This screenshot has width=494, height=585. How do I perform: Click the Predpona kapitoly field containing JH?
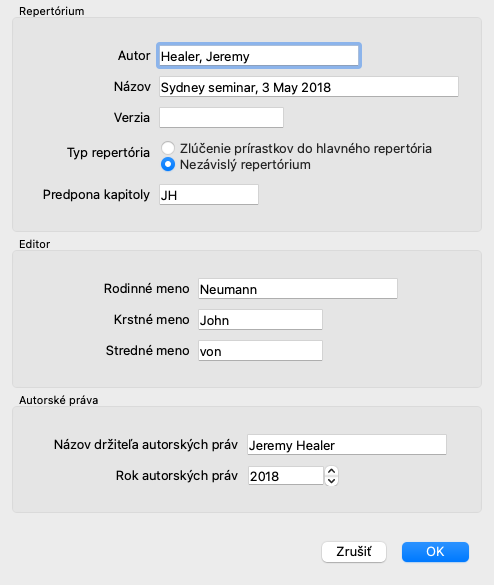[x=209, y=195]
